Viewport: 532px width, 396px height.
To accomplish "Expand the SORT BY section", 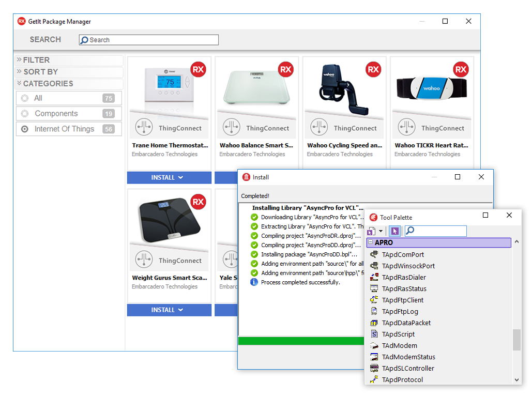I will pos(69,72).
